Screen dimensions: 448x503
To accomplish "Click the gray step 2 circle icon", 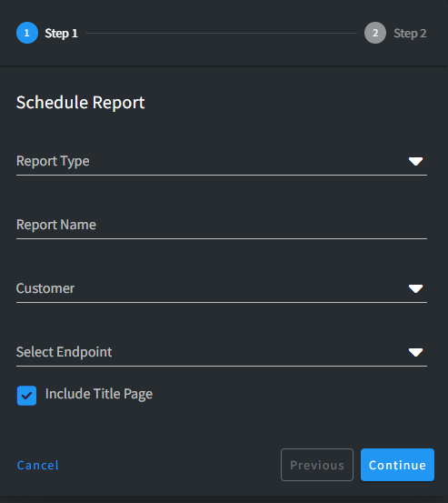I will click(375, 33).
